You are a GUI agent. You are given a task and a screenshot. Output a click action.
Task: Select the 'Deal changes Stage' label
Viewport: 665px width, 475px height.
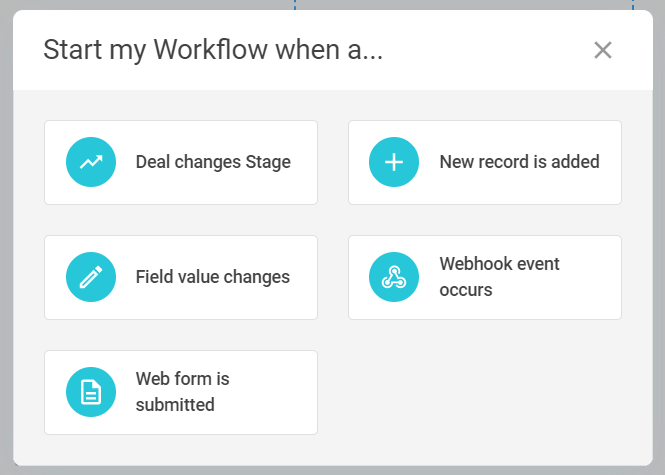213,162
